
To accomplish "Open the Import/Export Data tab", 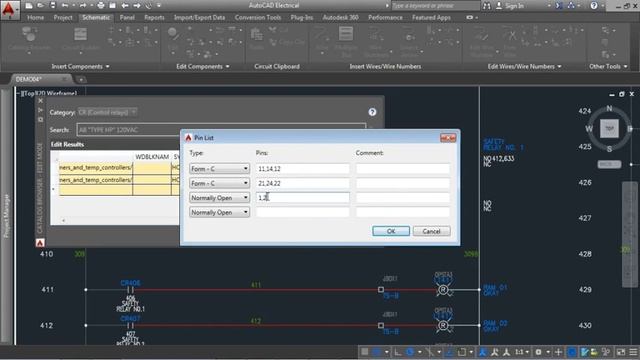I will [199, 18].
